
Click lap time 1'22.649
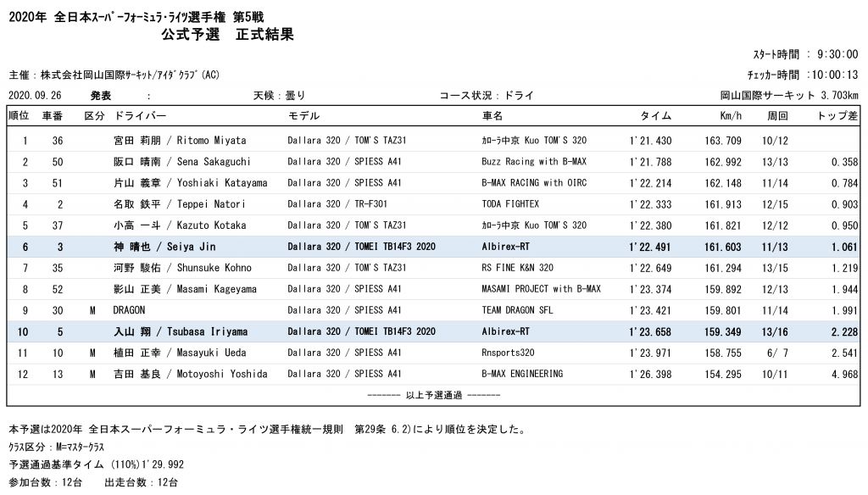(x=650, y=268)
